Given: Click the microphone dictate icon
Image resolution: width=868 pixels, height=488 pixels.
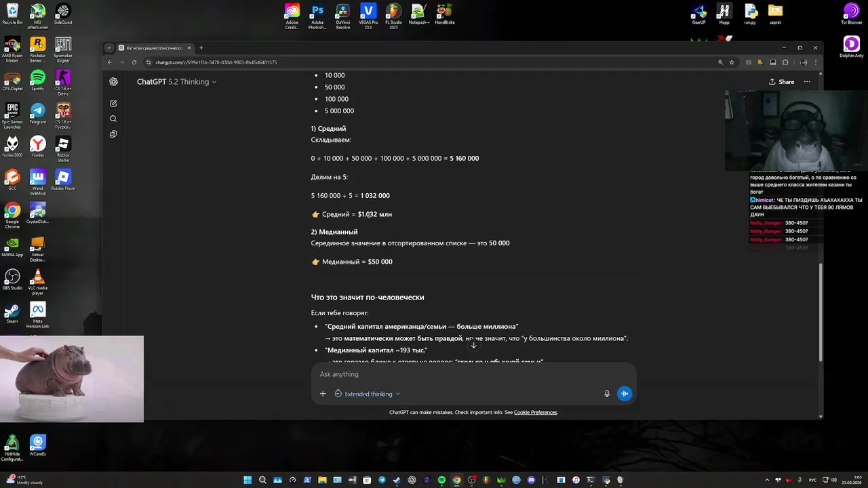Looking at the screenshot, I should tap(607, 394).
